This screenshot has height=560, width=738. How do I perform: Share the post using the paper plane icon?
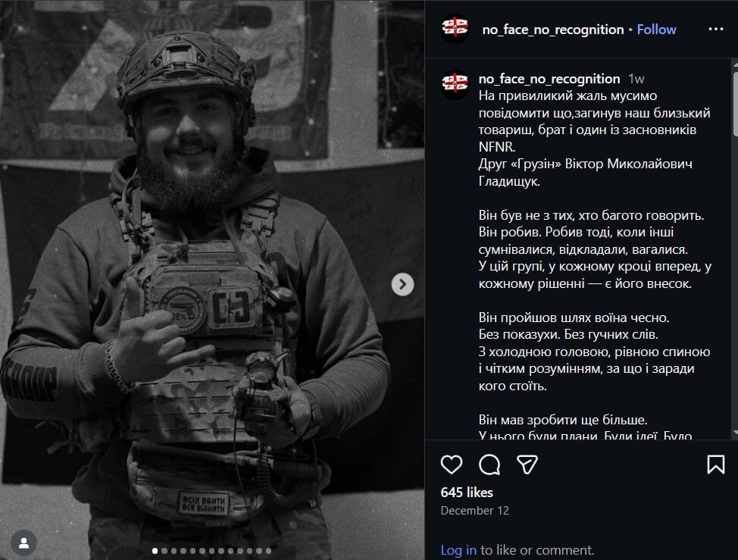pyautogui.click(x=527, y=464)
